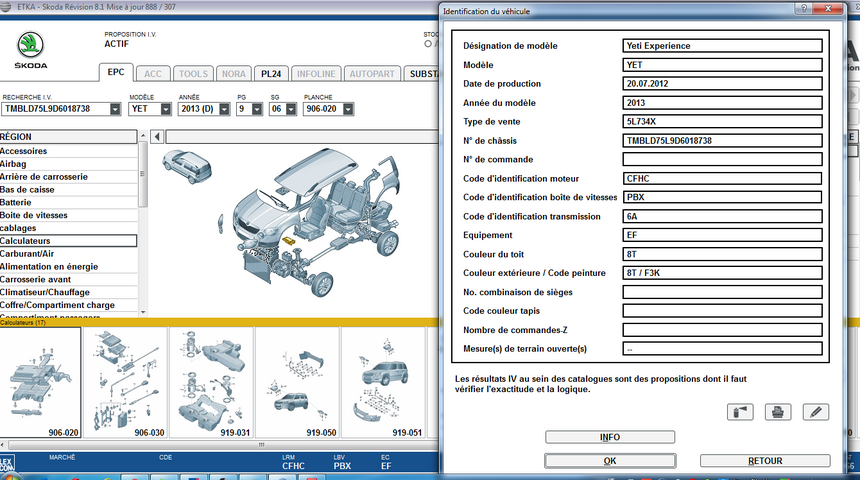
Task: Click the N° de commande empty field
Action: (x=722, y=159)
